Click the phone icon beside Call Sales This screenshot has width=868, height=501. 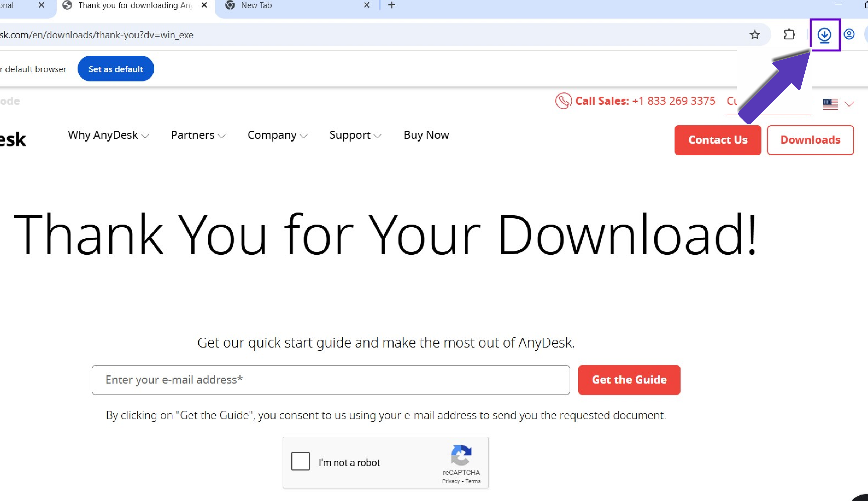pyautogui.click(x=563, y=101)
